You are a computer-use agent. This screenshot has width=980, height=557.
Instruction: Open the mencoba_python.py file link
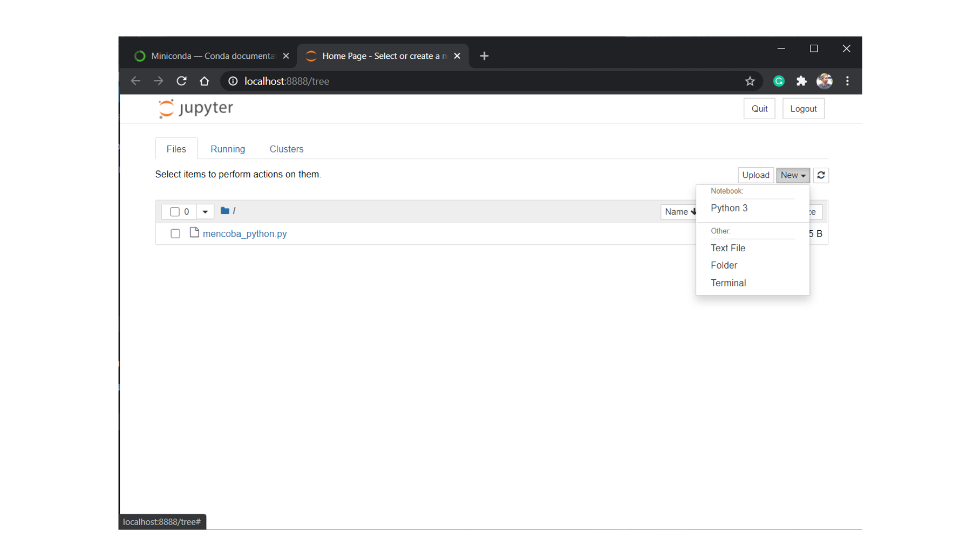[x=244, y=233]
